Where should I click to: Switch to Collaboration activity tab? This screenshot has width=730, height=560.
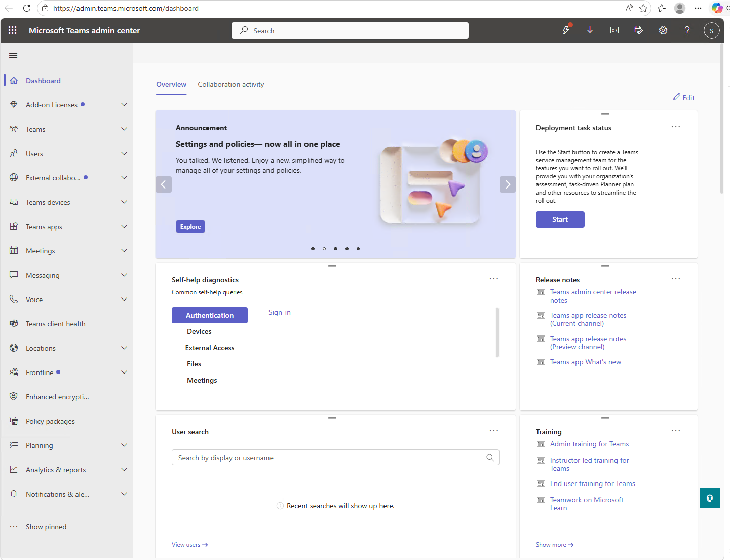coord(230,85)
